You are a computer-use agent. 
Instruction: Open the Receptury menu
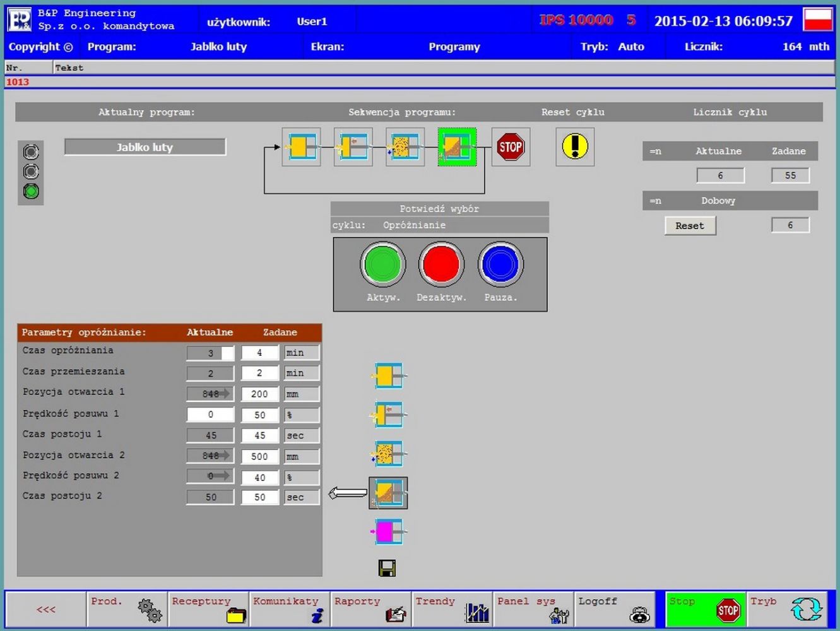coord(209,610)
